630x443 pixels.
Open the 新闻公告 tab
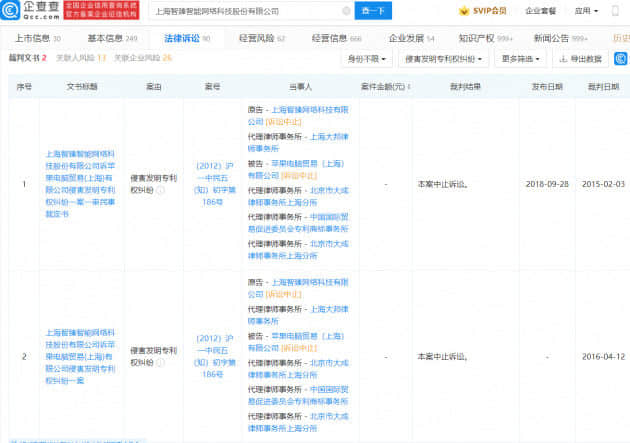point(560,38)
